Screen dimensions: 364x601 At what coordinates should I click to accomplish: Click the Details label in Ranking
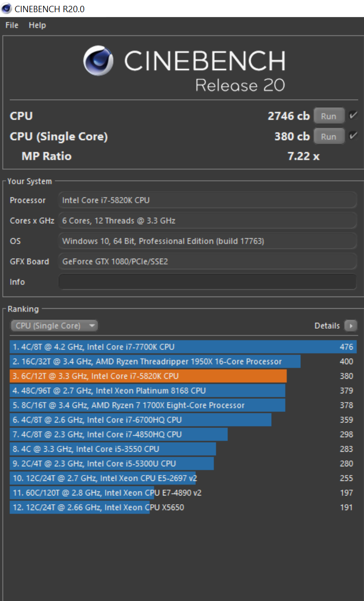[x=327, y=326]
